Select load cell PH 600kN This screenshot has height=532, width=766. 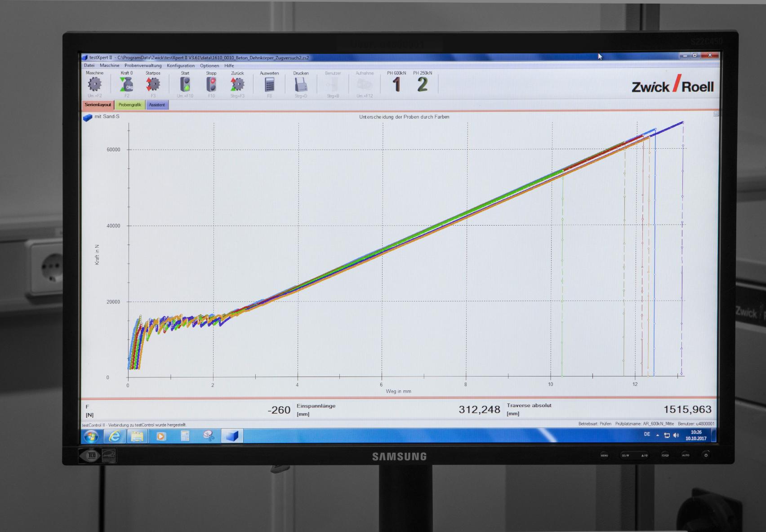point(396,84)
